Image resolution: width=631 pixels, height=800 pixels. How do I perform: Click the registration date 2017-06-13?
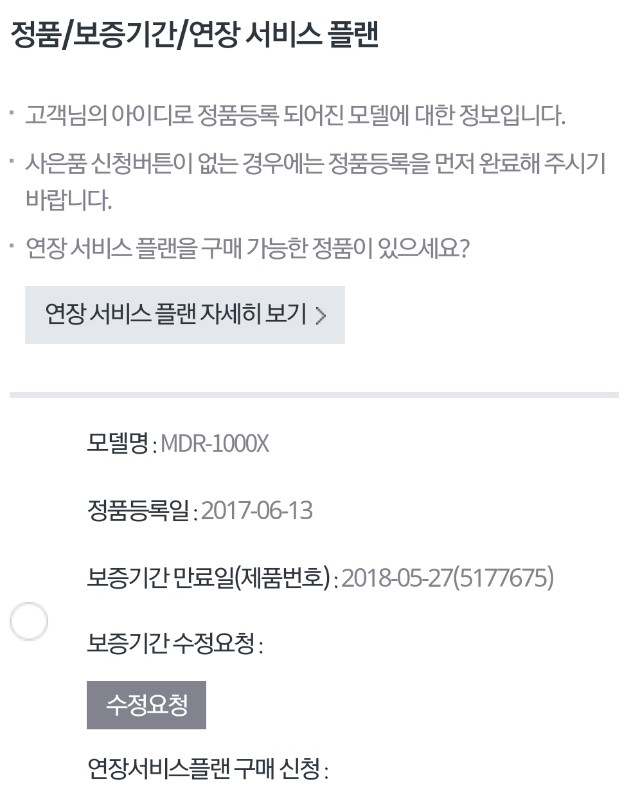[x=257, y=511]
